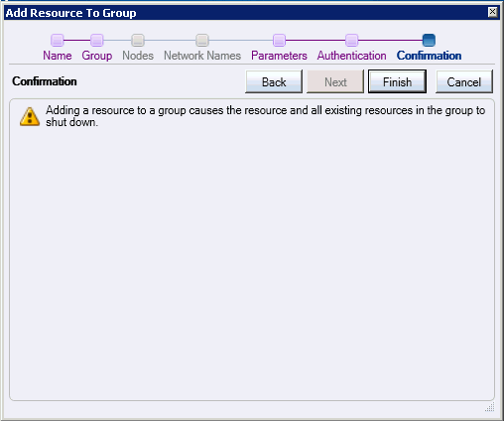Go back to the previous step

point(274,81)
